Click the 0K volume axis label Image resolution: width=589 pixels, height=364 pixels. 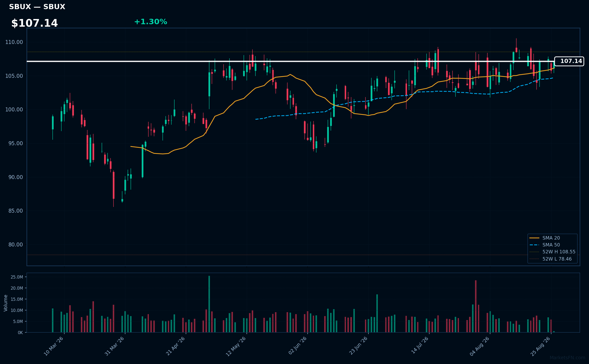click(x=20, y=333)
